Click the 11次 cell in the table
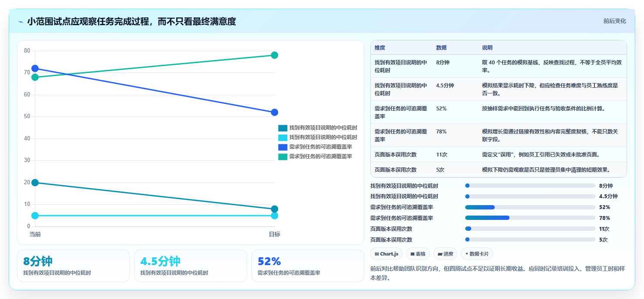Image resolution: width=644 pixels, height=299 pixels. pyautogui.click(x=442, y=154)
